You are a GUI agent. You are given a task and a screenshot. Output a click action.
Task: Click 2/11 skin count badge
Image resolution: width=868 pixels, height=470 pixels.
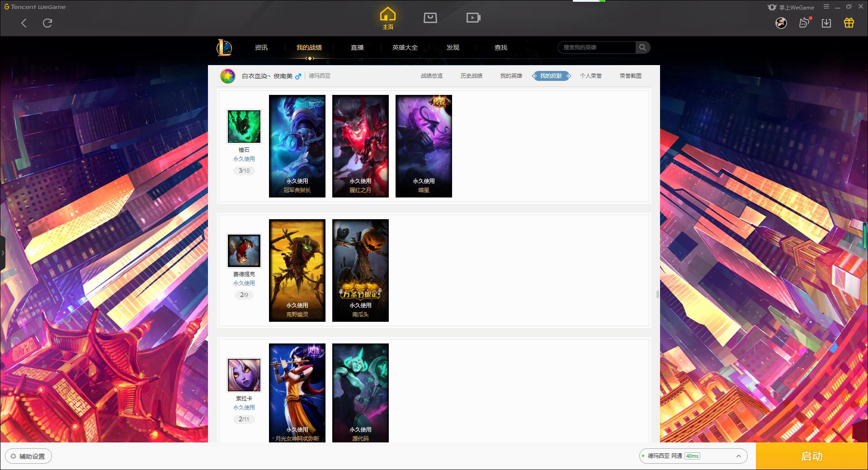244,419
